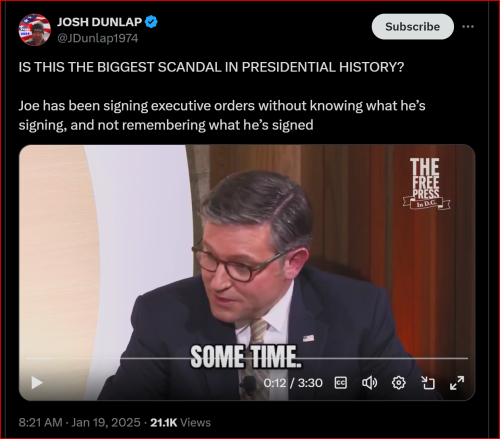This screenshot has height=439, width=500.
Task: Enter fullscreen with the expand arrows icon
Action: (x=457, y=383)
